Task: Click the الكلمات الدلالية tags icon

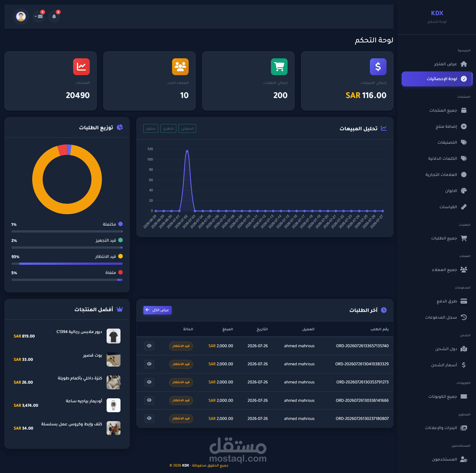Action: (464, 158)
